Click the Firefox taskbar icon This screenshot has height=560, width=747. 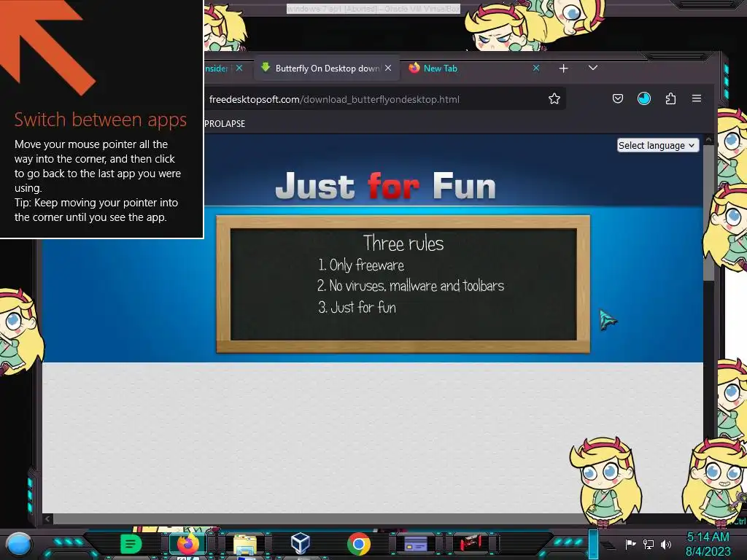click(x=187, y=544)
